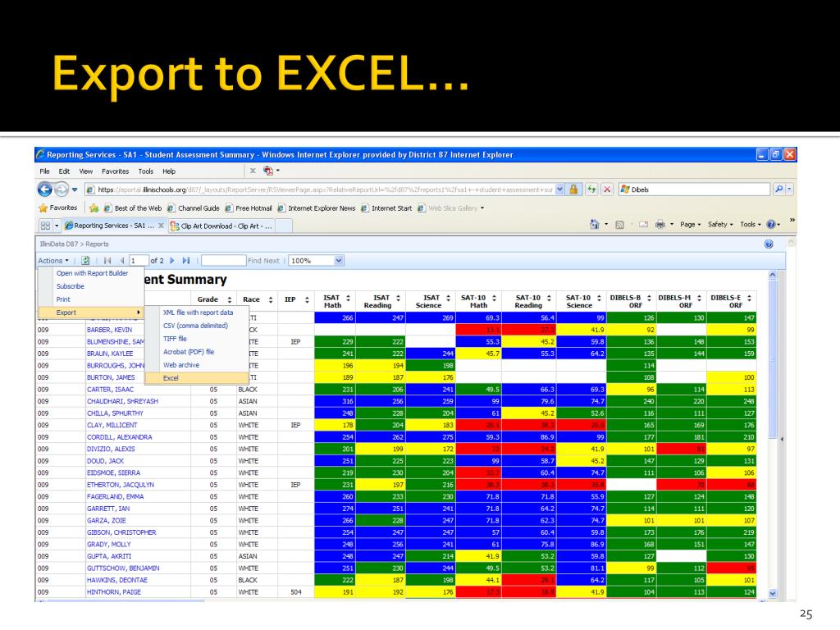This screenshot has width=840, height=630.
Task: Open the address bar history dropdown
Action: 559,189
